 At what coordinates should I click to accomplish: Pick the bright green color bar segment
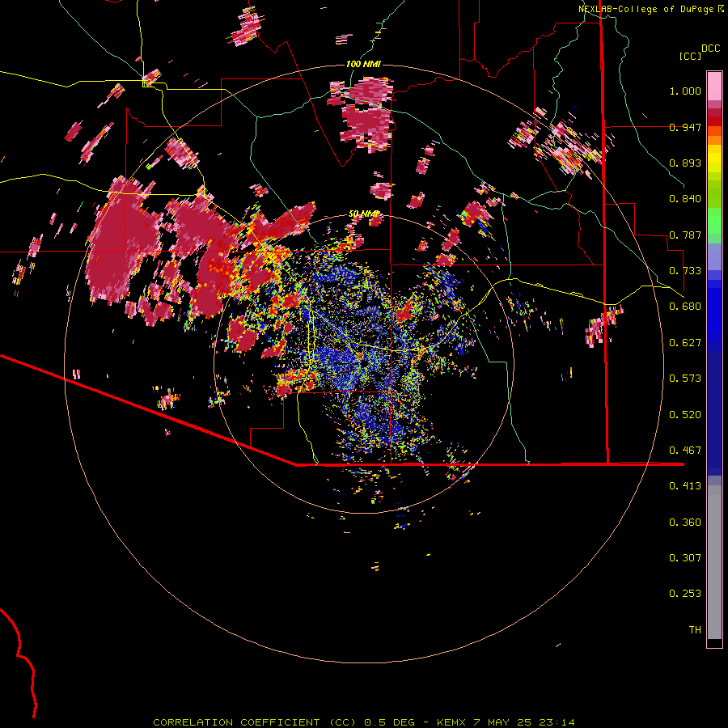pos(714,221)
